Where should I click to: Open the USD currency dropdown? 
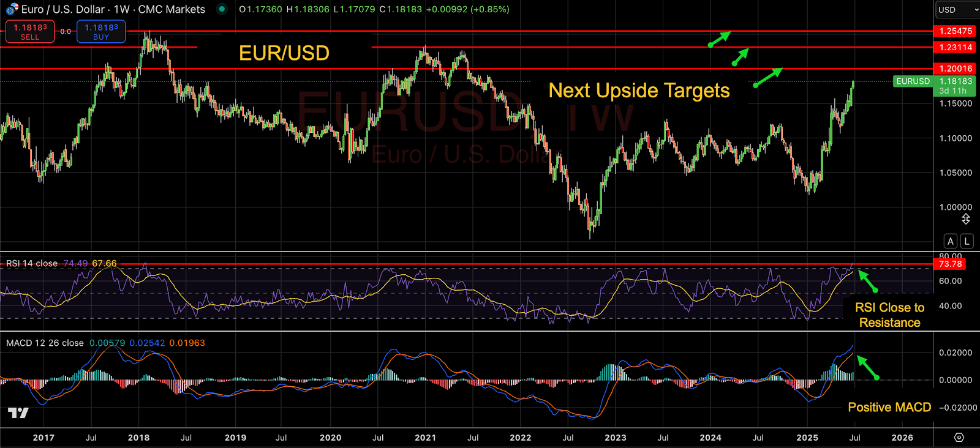[957, 10]
